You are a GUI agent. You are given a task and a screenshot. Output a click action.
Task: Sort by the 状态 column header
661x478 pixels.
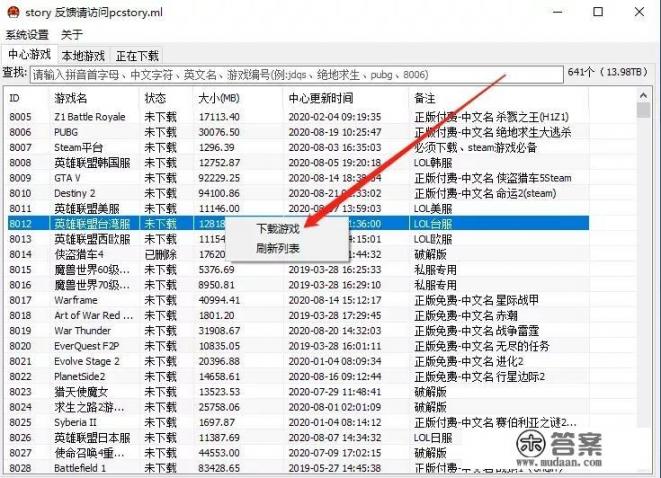pos(166,98)
